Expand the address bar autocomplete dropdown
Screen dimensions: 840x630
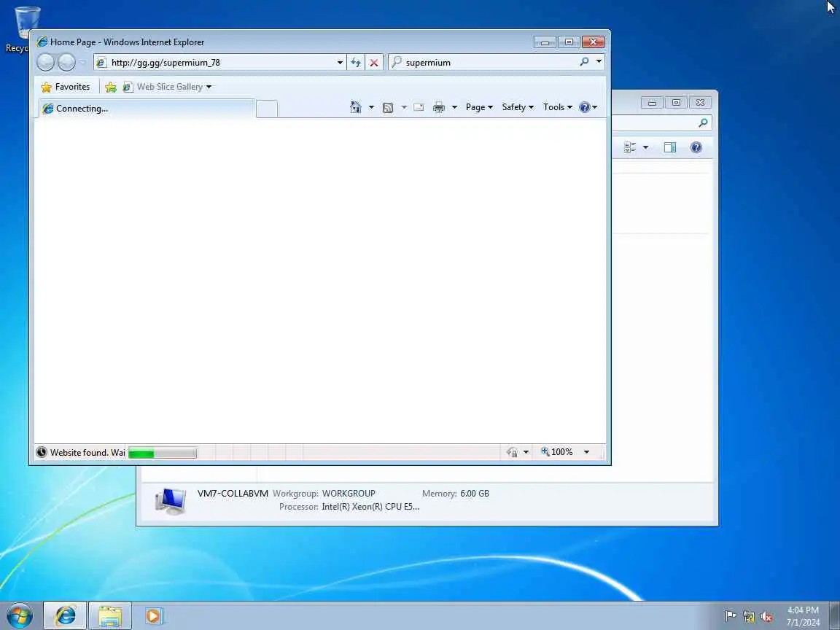click(x=340, y=63)
